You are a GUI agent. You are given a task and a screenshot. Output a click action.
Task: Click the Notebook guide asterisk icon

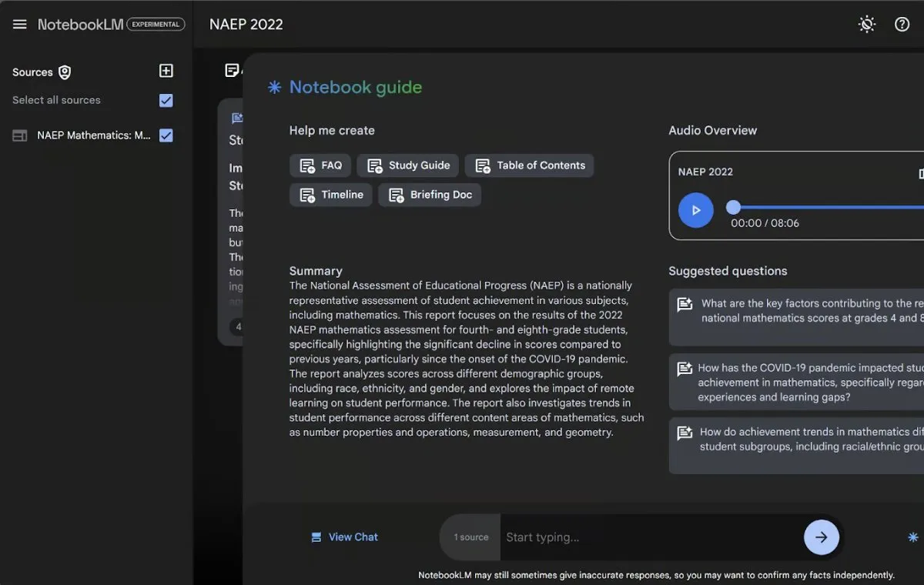[x=274, y=88]
